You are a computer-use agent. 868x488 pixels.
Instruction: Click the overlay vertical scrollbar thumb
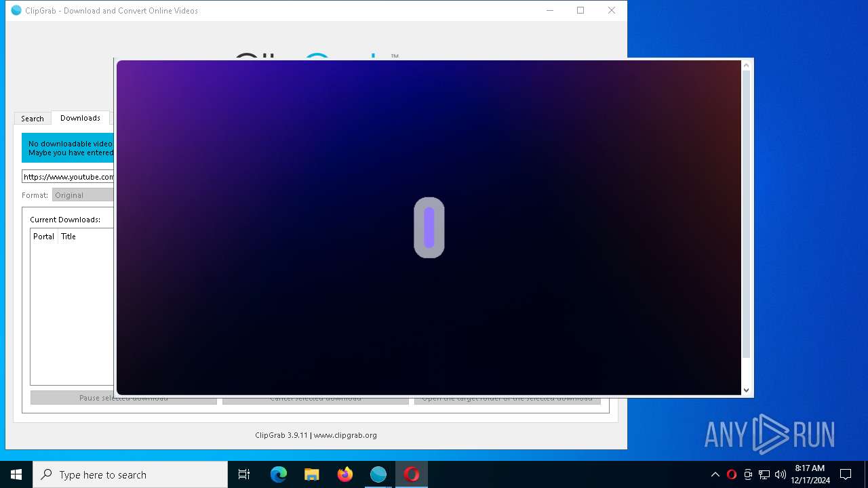coord(747,213)
